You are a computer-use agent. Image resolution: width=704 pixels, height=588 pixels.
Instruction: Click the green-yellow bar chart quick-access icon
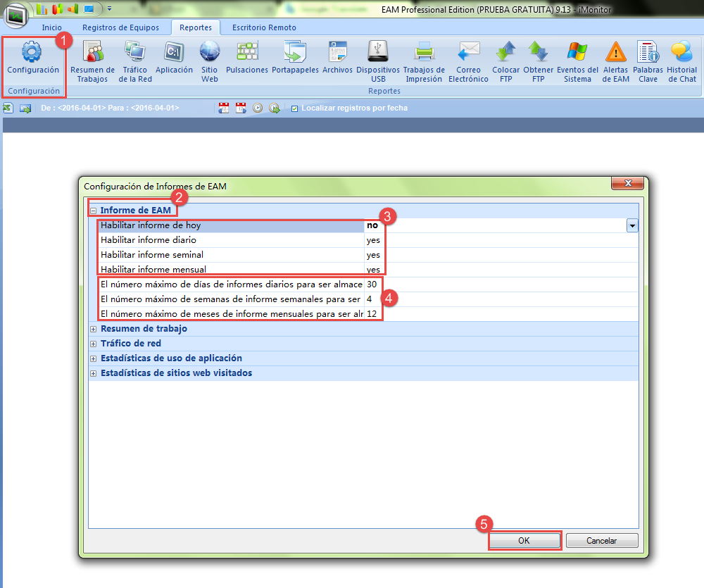pyautogui.click(x=42, y=9)
